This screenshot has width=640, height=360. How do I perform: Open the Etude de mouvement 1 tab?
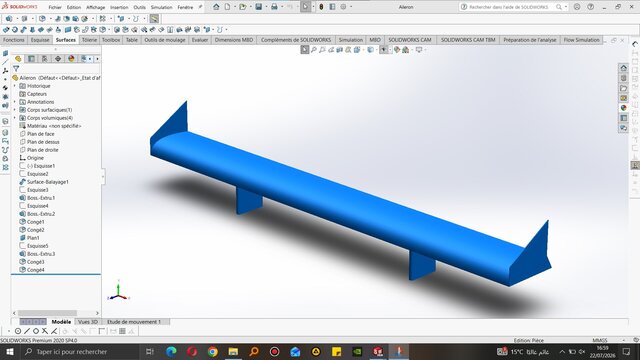pos(134,322)
